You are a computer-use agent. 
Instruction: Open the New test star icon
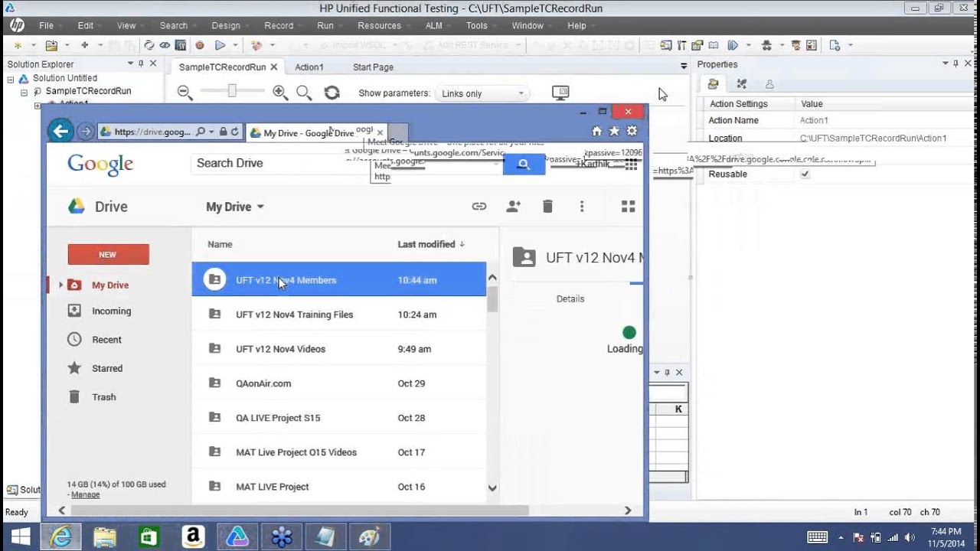click(x=18, y=45)
